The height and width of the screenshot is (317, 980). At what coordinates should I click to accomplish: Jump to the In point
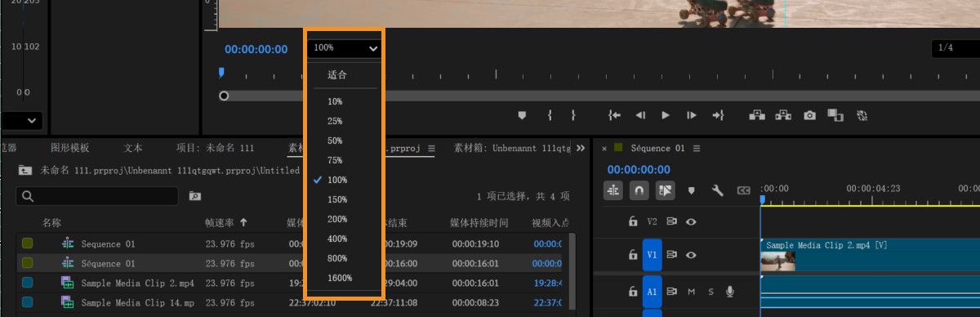(x=615, y=115)
